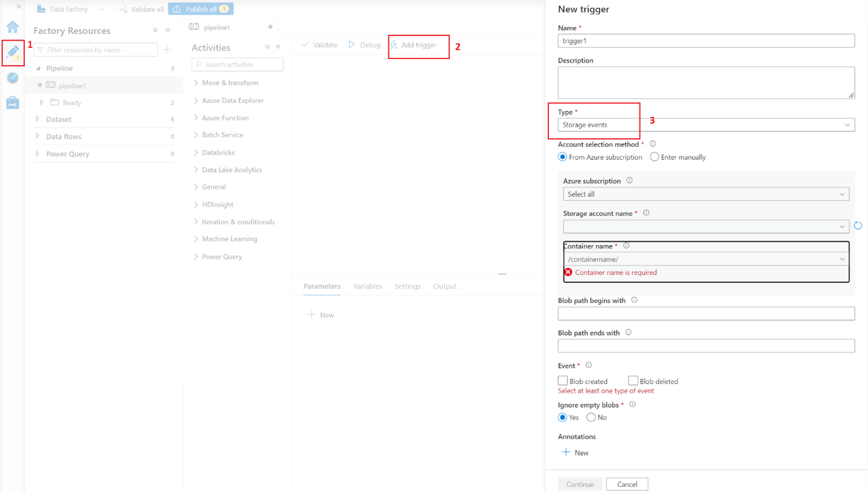The height and width of the screenshot is (493, 868).
Task: Open the Monitor gauge icon
Action: [x=12, y=77]
